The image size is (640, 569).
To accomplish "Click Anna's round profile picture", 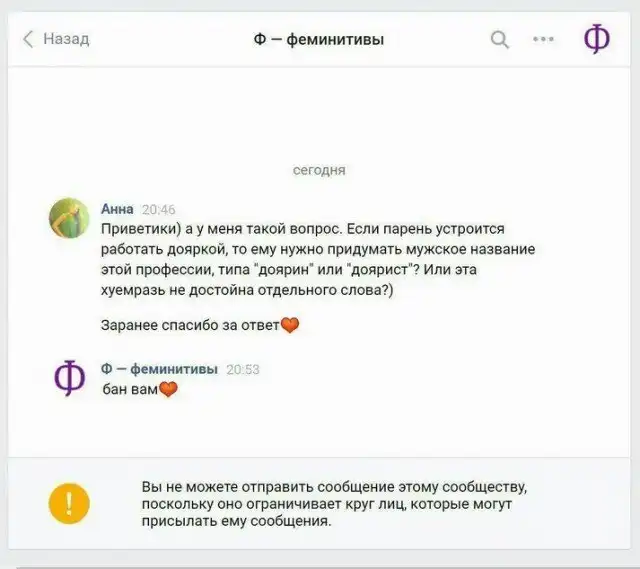I will click(x=69, y=218).
